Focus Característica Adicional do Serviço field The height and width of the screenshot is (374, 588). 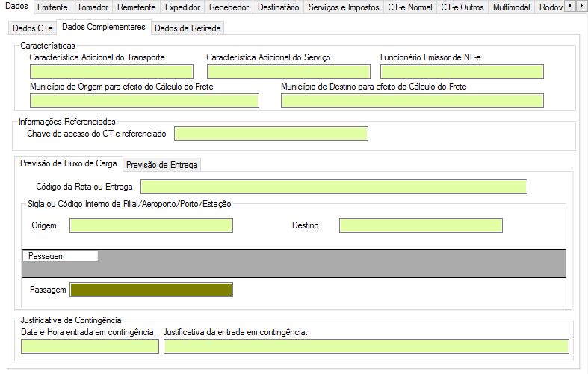point(288,72)
